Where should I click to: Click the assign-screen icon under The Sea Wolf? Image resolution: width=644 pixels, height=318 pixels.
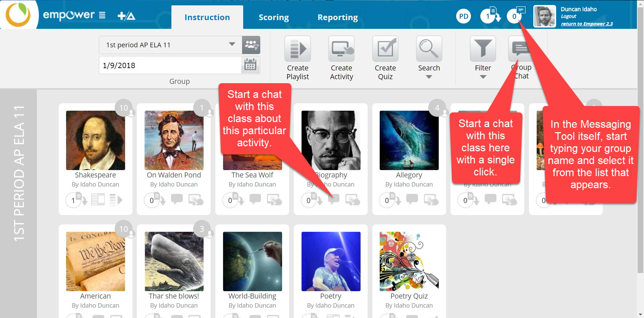click(x=274, y=200)
